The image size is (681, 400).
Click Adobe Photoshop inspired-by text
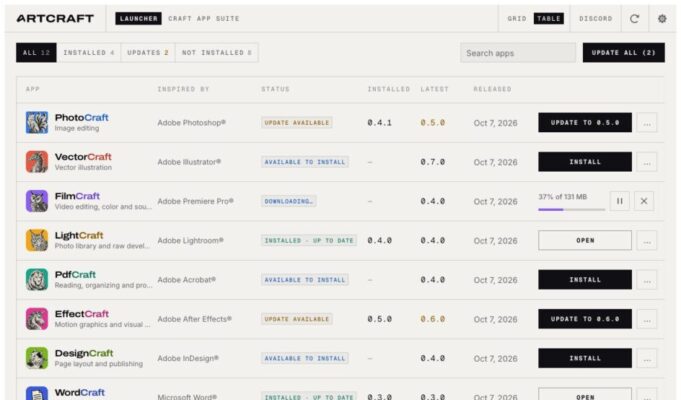coord(192,123)
